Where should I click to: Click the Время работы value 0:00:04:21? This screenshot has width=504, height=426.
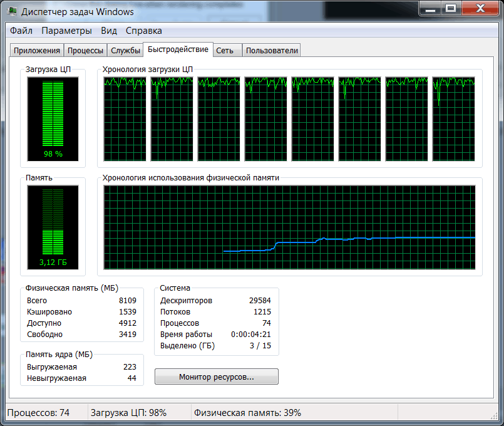(251, 335)
